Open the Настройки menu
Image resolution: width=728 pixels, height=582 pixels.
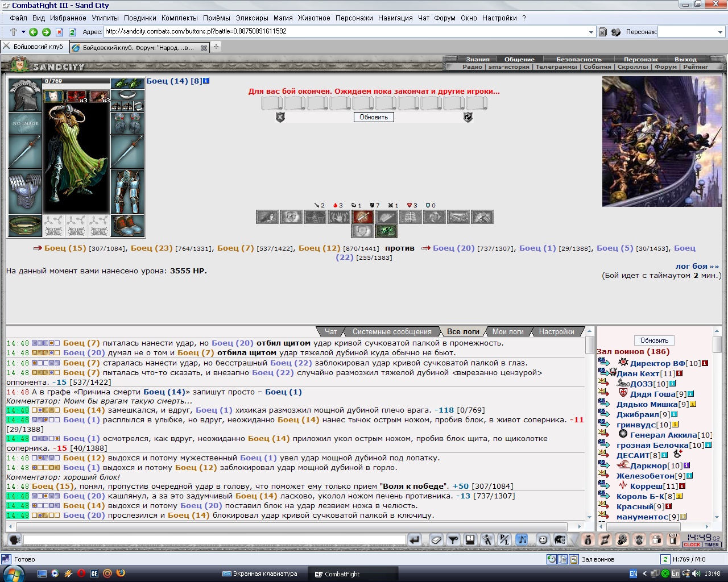tap(499, 18)
